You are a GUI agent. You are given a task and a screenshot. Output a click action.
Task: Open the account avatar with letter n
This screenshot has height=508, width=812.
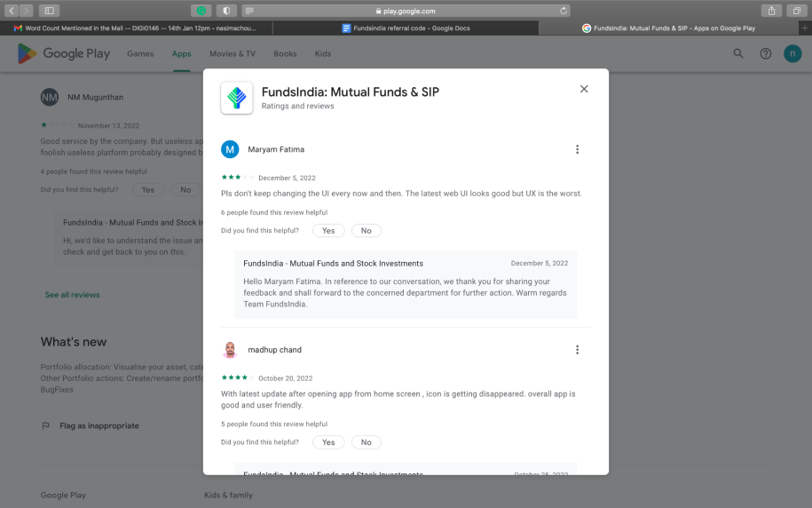point(792,53)
